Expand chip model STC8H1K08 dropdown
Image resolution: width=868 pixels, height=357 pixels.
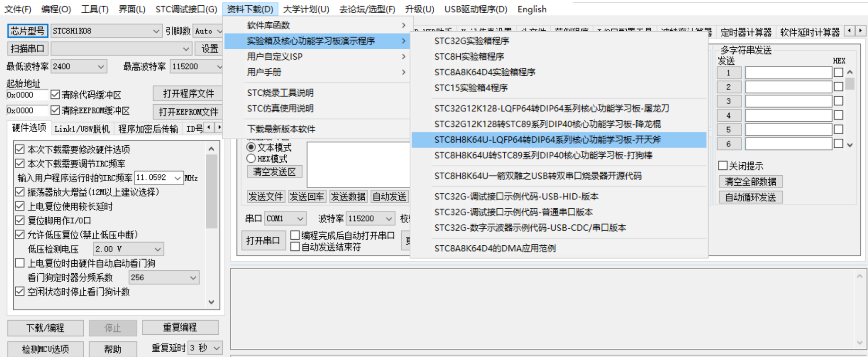click(x=156, y=31)
